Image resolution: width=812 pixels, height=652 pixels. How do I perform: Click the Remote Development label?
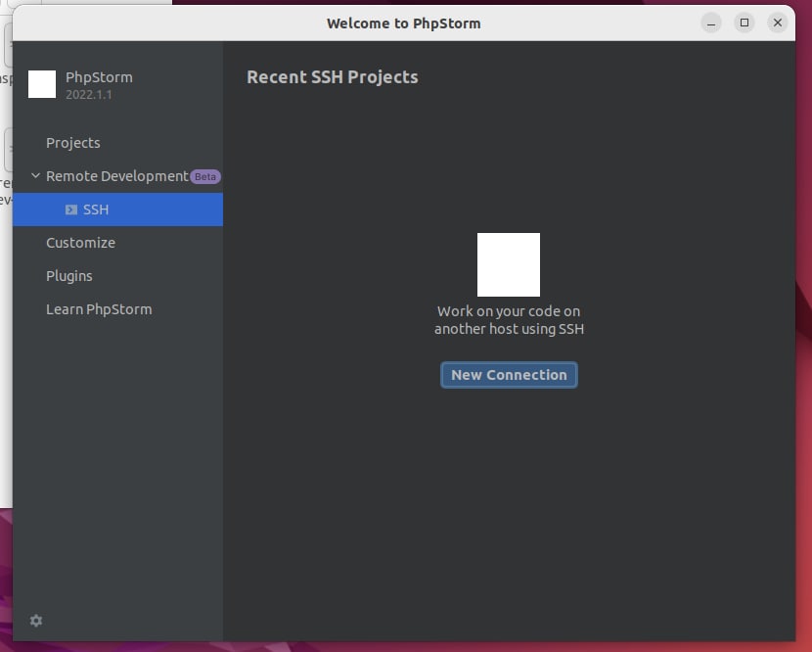117,176
